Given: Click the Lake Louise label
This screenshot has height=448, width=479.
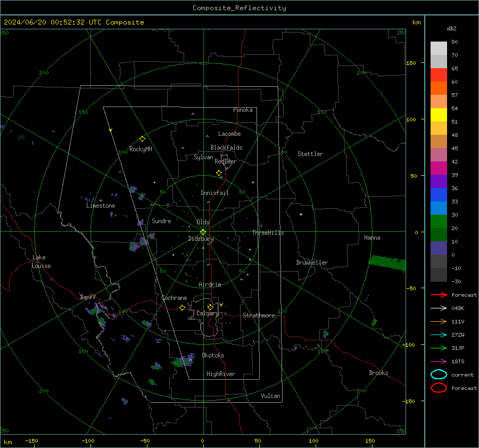Looking at the screenshot, I should click(41, 262).
